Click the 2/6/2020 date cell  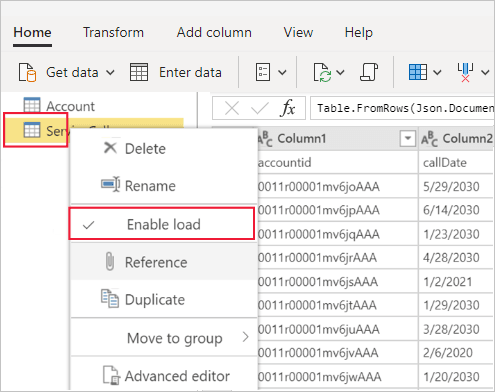(456, 353)
